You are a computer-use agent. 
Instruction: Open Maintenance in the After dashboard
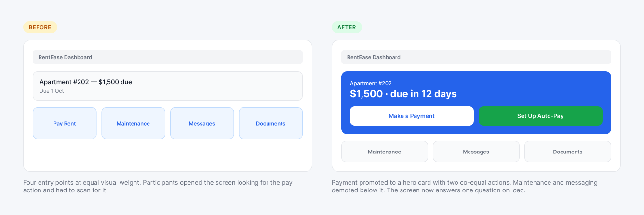pos(384,152)
